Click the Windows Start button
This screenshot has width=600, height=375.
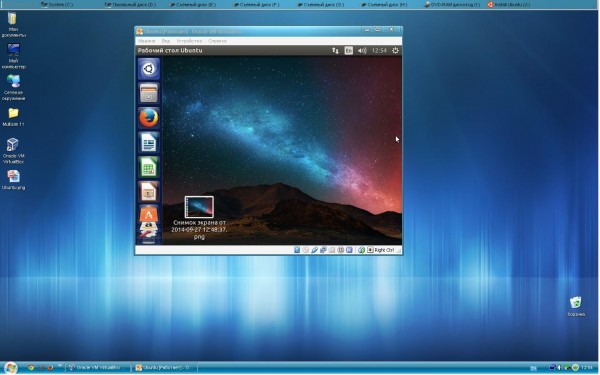[11, 368]
